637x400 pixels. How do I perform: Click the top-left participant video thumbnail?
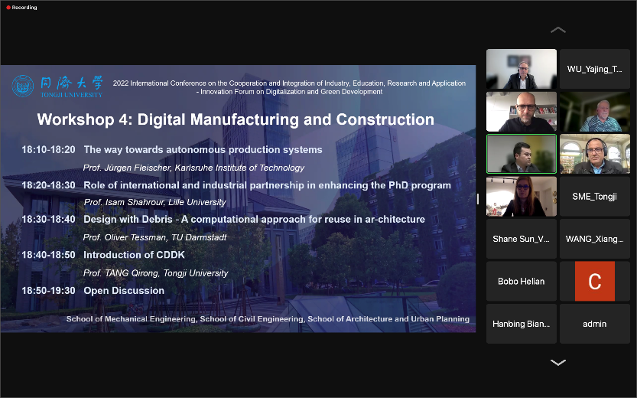click(x=521, y=69)
